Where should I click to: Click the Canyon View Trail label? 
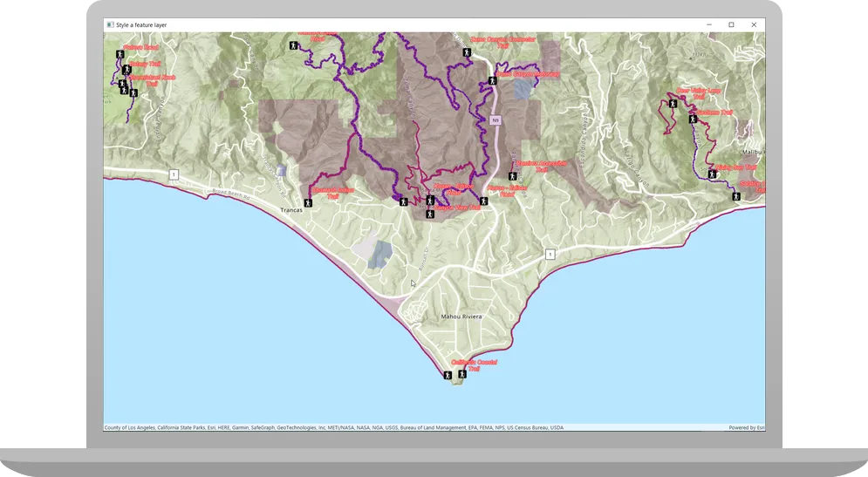(x=457, y=208)
